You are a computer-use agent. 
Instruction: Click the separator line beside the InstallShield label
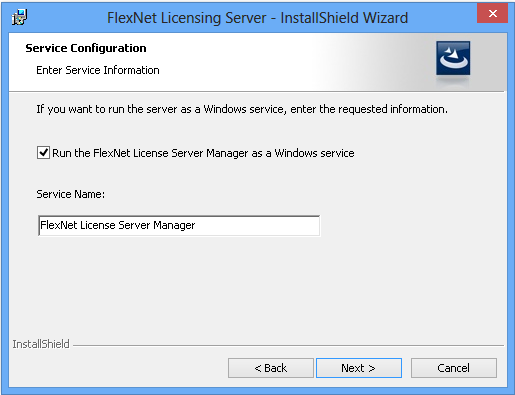coord(288,345)
